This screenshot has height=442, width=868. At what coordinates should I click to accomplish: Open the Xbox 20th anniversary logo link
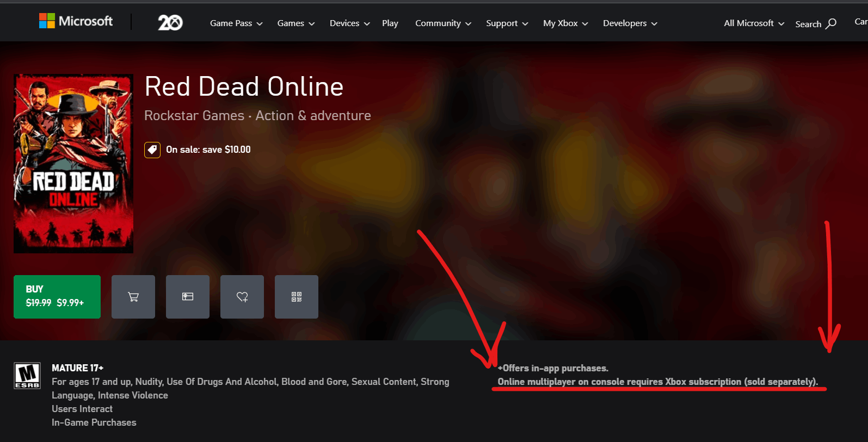tap(170, 22)
